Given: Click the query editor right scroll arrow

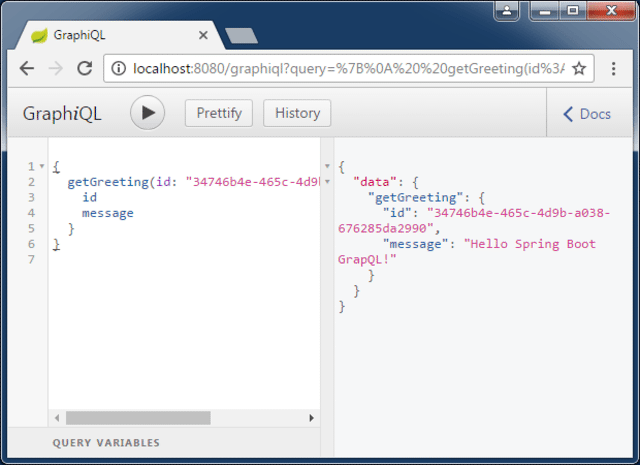Looking at the screenshot, I should (311, 418).
